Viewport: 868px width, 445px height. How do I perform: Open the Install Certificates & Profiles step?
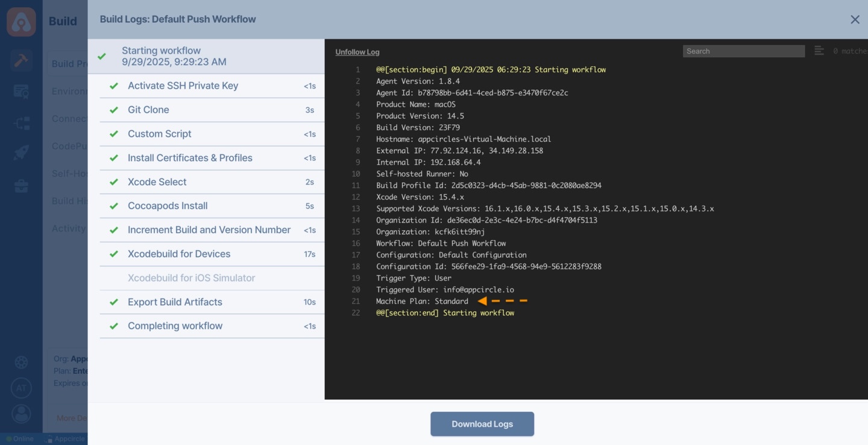tap(190, 158)
